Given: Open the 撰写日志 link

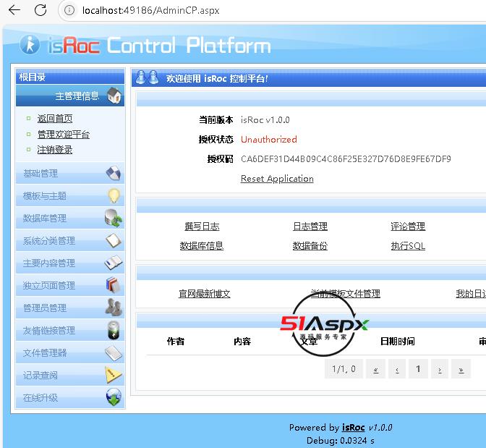Looking at the screenshot, I should tap(202, 227).
